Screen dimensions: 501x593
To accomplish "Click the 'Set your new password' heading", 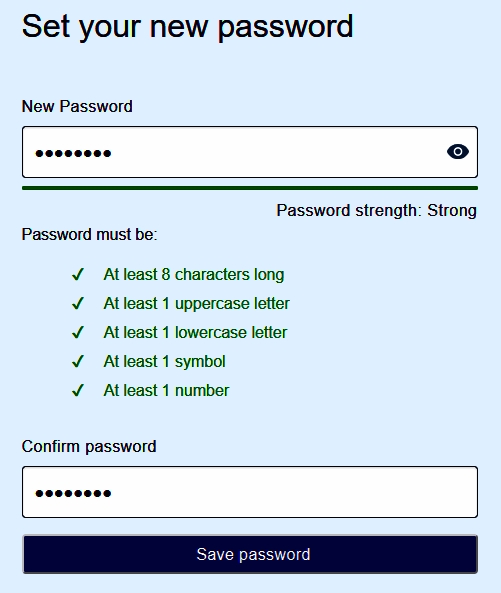I will pos(187,26).
